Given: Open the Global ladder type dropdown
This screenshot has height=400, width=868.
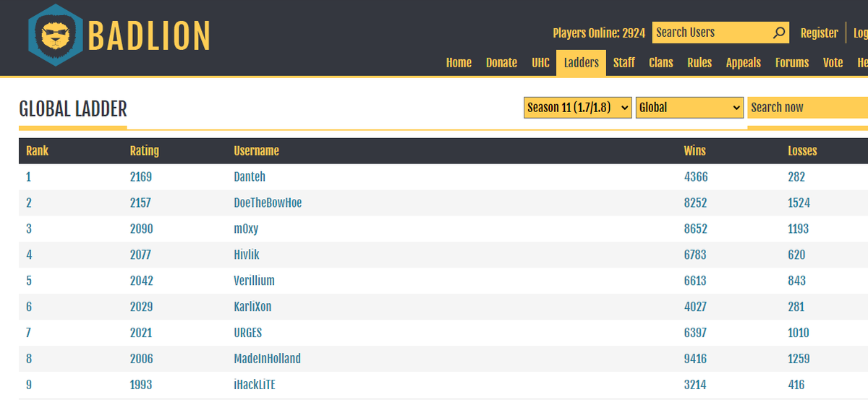Looking at the screenshot, I should coord(690,107).
